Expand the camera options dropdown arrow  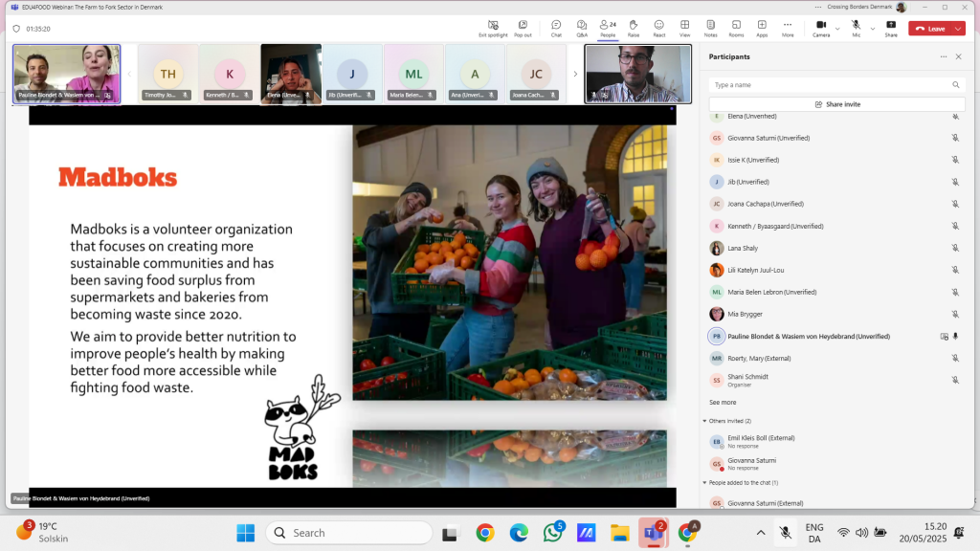tap(837, 29)
